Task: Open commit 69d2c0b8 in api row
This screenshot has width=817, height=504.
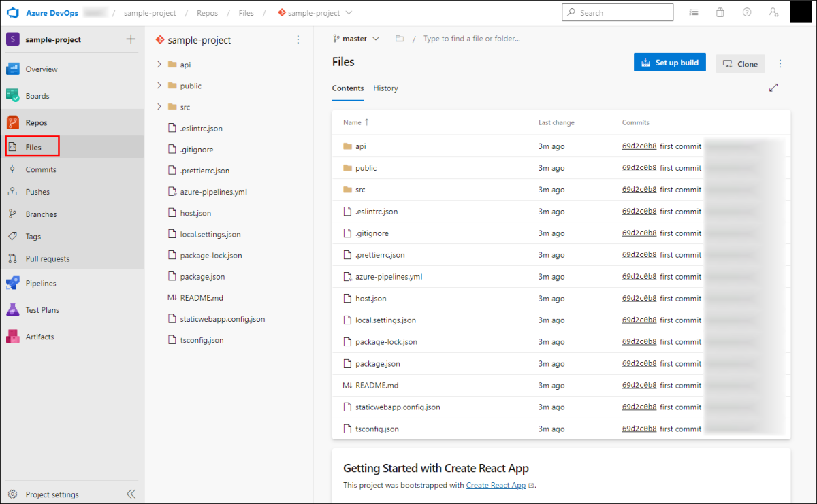Action: pos(639,146)
